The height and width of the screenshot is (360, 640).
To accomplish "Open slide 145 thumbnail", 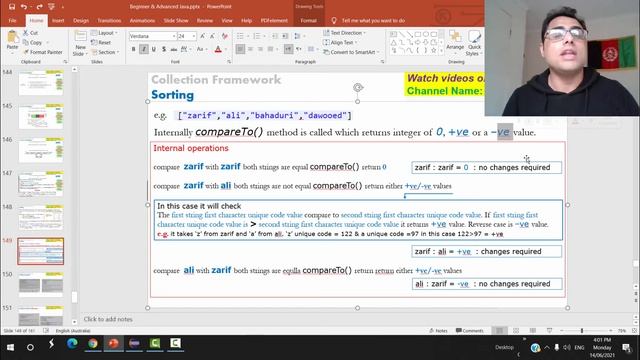I will pos(41,116).
